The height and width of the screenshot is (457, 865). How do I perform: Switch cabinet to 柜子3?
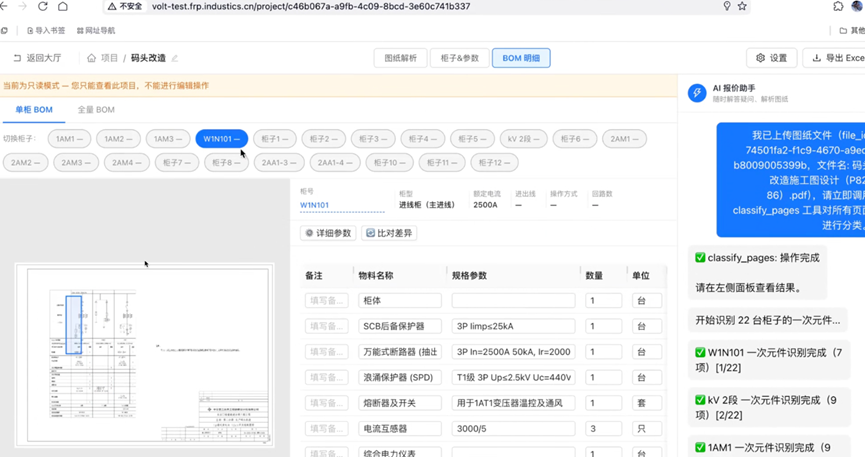373,139
